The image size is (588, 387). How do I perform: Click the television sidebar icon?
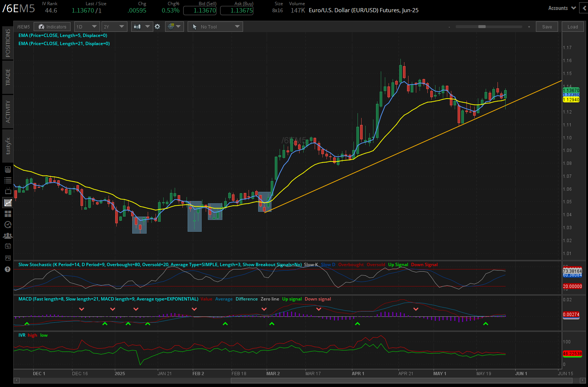click(8, 191)
